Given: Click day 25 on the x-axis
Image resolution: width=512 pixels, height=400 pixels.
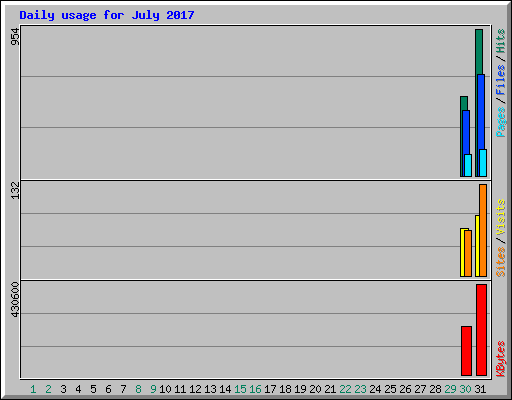Looking at the screenshot, I should tap(390, 389).
